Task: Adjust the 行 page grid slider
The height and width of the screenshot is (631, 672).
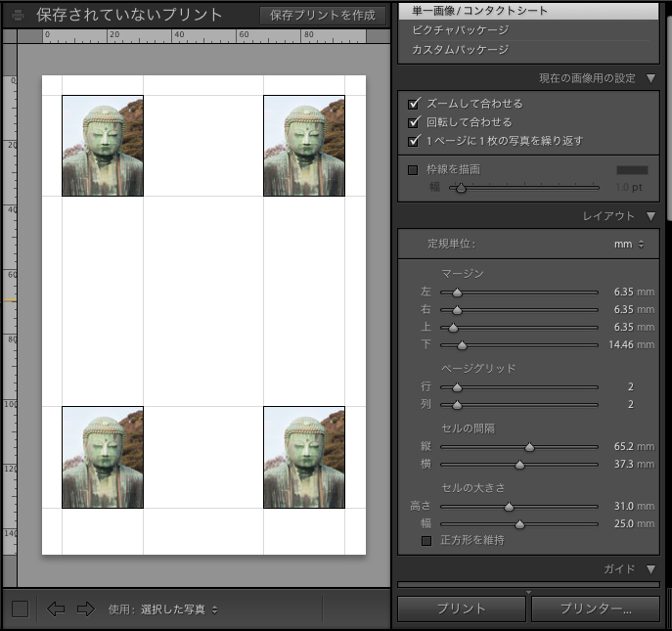Action: (519, 387)
